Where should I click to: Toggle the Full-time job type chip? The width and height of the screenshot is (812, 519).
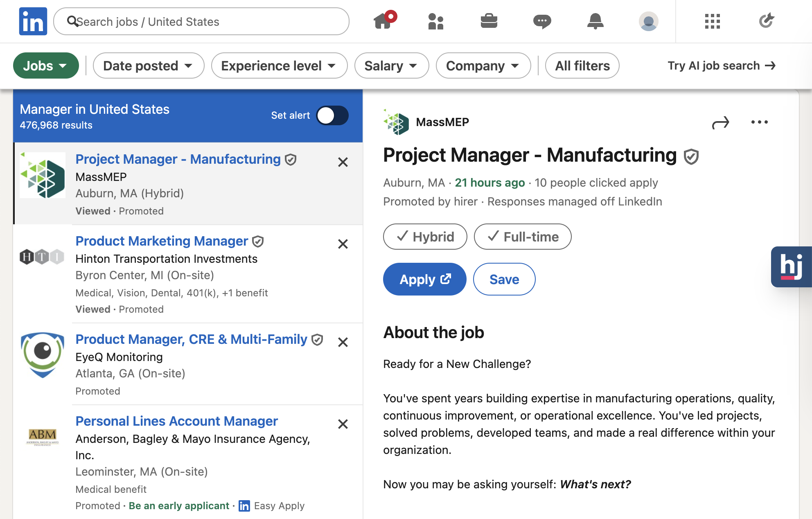523,237
